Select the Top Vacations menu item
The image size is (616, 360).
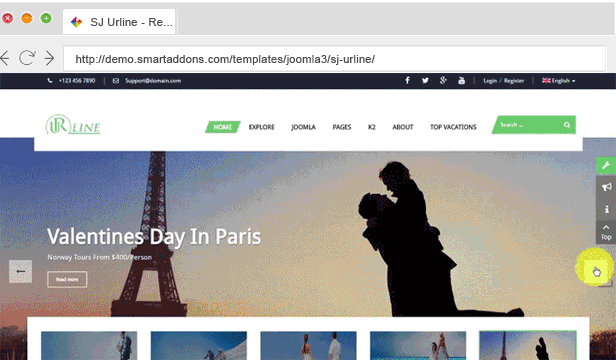pos(453,127)
